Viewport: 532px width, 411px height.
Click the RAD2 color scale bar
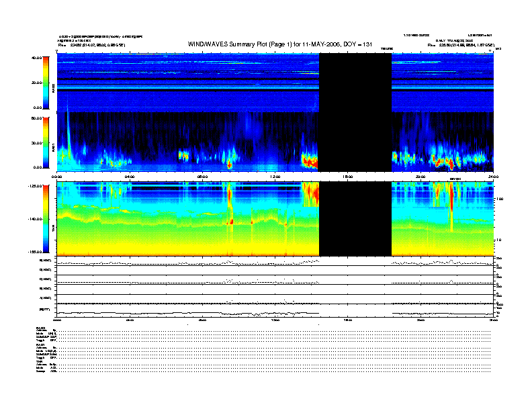46,83
